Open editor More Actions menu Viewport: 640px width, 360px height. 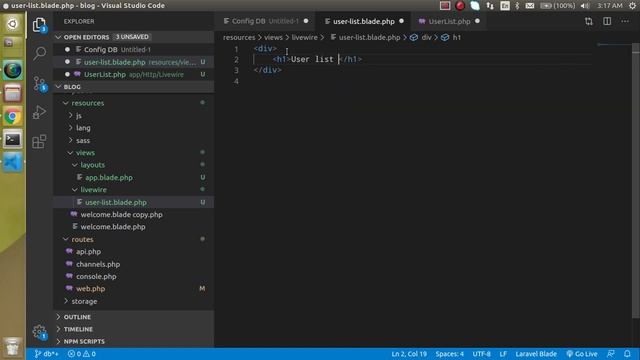[x=625, y=21]
